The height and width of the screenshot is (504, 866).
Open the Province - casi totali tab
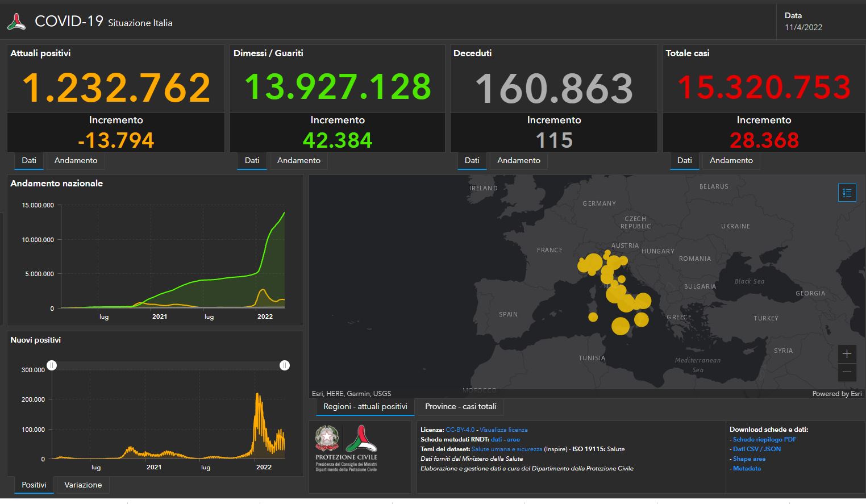(460, 407)
